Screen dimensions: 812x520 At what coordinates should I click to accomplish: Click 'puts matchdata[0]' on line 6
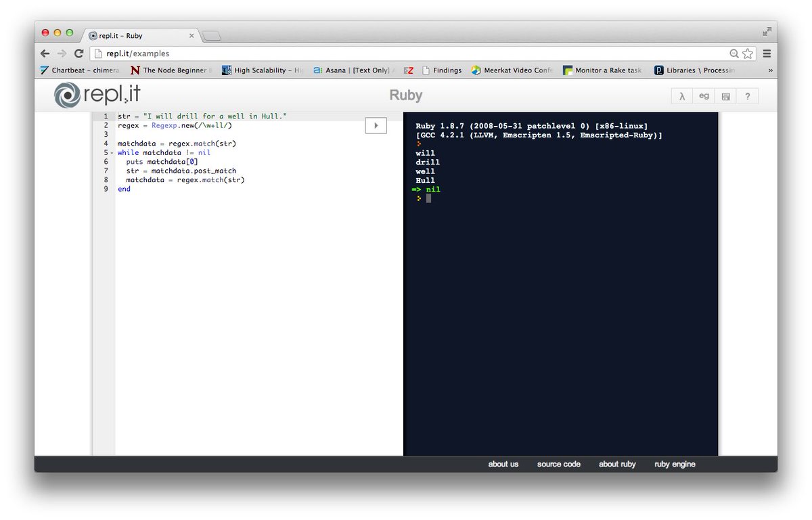[162, 162]
